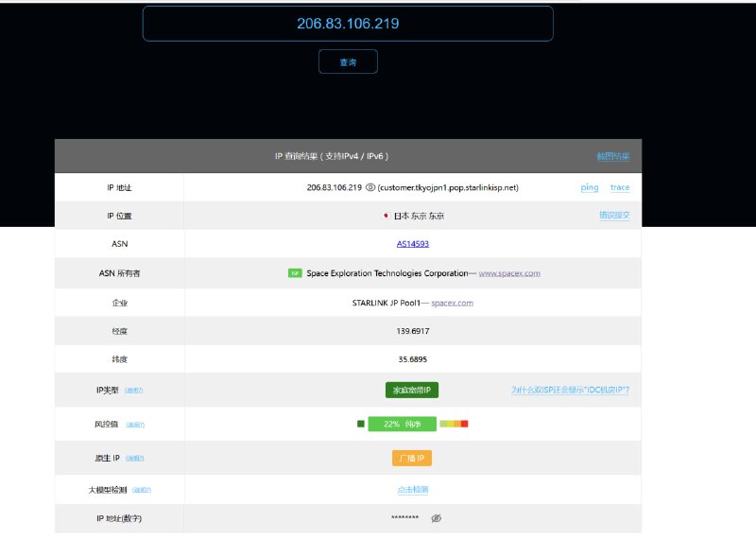Click the IP address search input field
The image size is (756, 540).
coord(348,24)
